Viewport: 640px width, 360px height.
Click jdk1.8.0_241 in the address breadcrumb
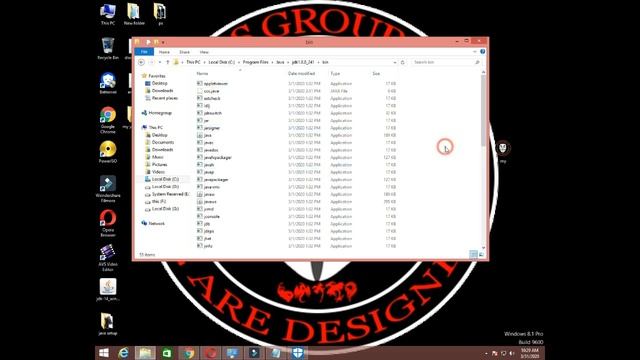coord(303,62)
